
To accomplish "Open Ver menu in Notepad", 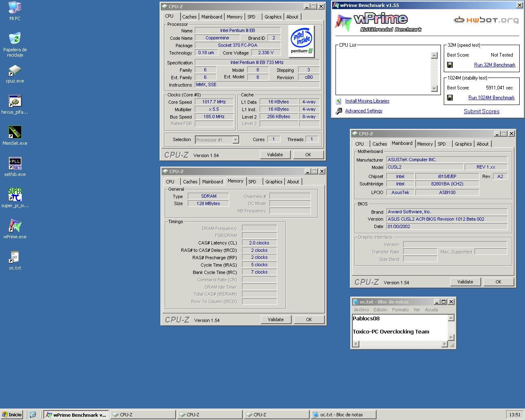I will point(417,310).
